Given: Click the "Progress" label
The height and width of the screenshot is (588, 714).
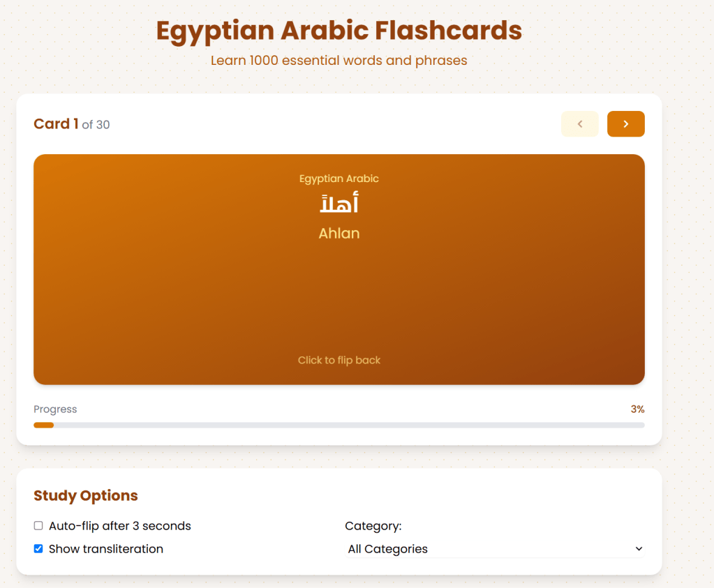Looking at the screenshot, I should pos(55,409).
